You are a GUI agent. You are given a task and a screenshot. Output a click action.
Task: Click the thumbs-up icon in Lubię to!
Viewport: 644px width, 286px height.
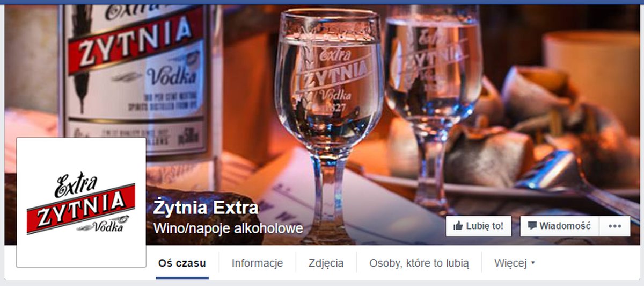[458, 226]
